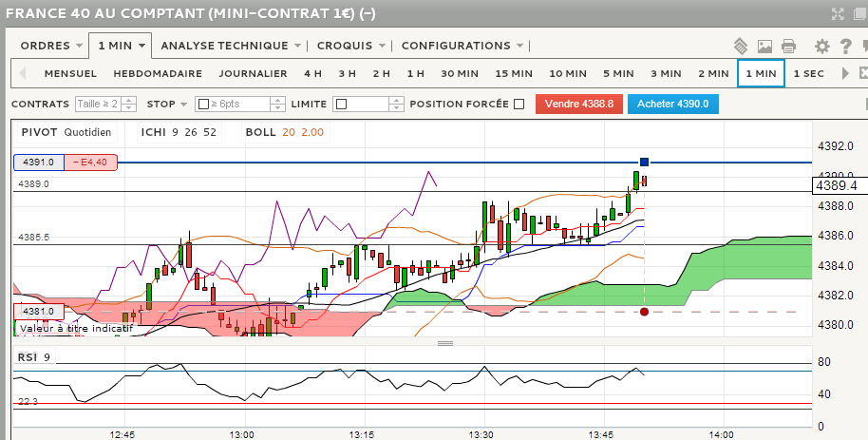Click the -E4,40 order loss label
This screenshot has height=440, width=868.
pyautogui.click(x=91, y=163)
